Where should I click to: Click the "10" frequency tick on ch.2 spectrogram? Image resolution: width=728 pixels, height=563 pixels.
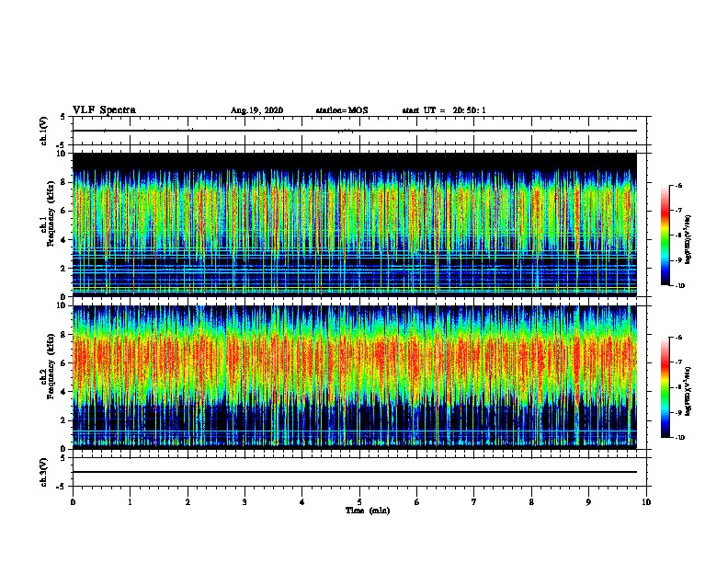pyautogui.click(x=61, y=305)
